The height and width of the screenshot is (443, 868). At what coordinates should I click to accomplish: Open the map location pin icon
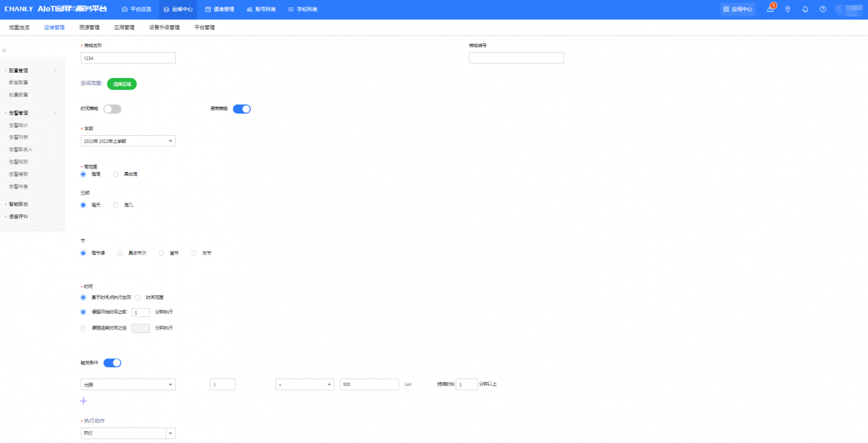pos(787,10)
